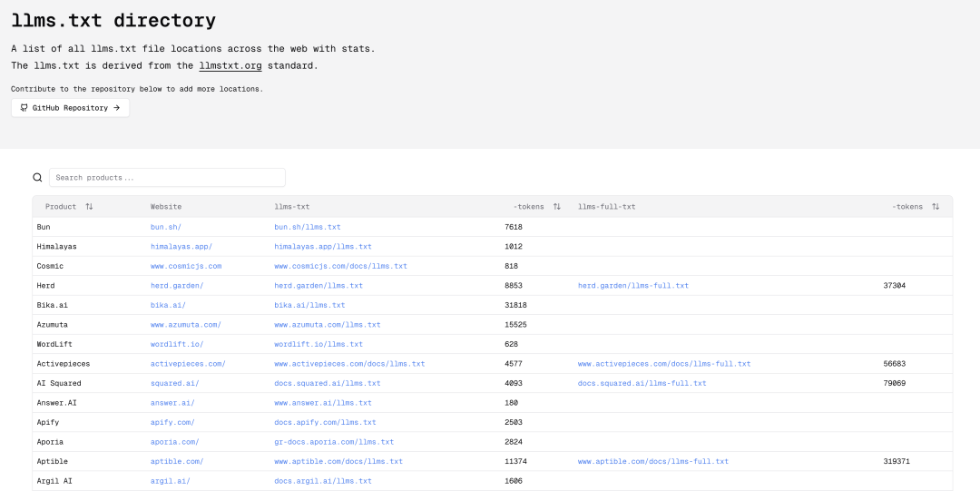Open bika.ai/ website link
The height and width of the screenshot is (491, 980).
[168, 305]
